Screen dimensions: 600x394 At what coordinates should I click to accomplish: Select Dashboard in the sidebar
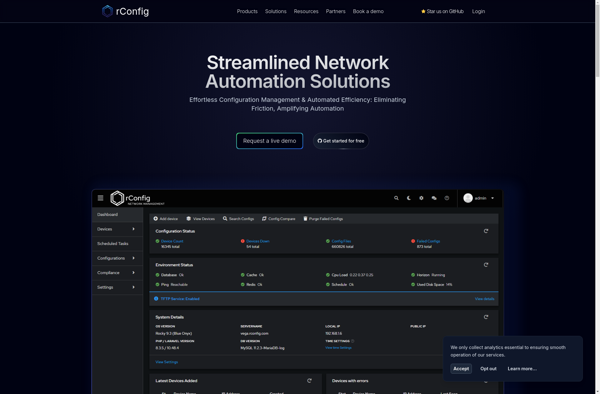(117, 215)
